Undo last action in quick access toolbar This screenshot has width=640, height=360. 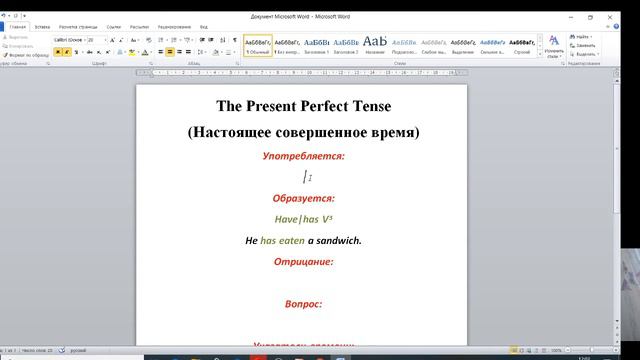point(3,16)
